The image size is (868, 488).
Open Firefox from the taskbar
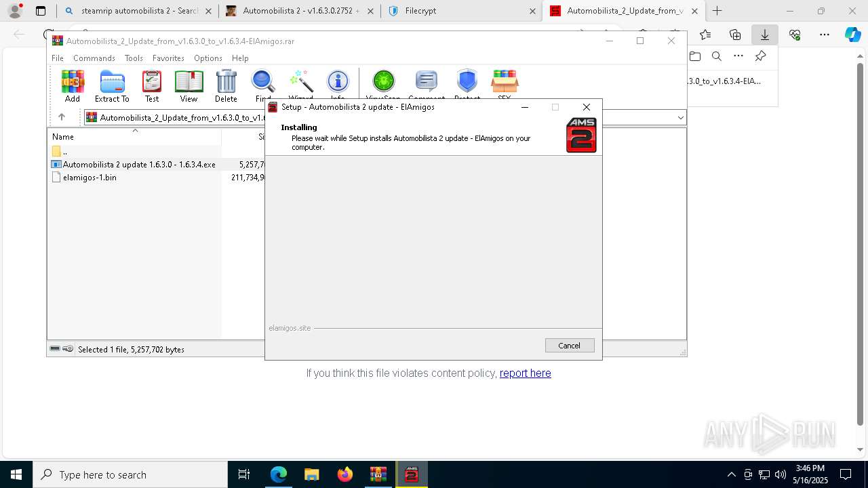click(x=344, y=474)
